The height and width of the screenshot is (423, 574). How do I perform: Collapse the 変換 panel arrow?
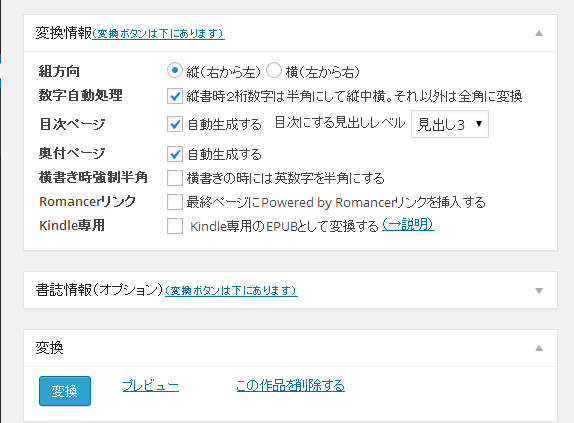pyautogui.click(x=539, y=348)
